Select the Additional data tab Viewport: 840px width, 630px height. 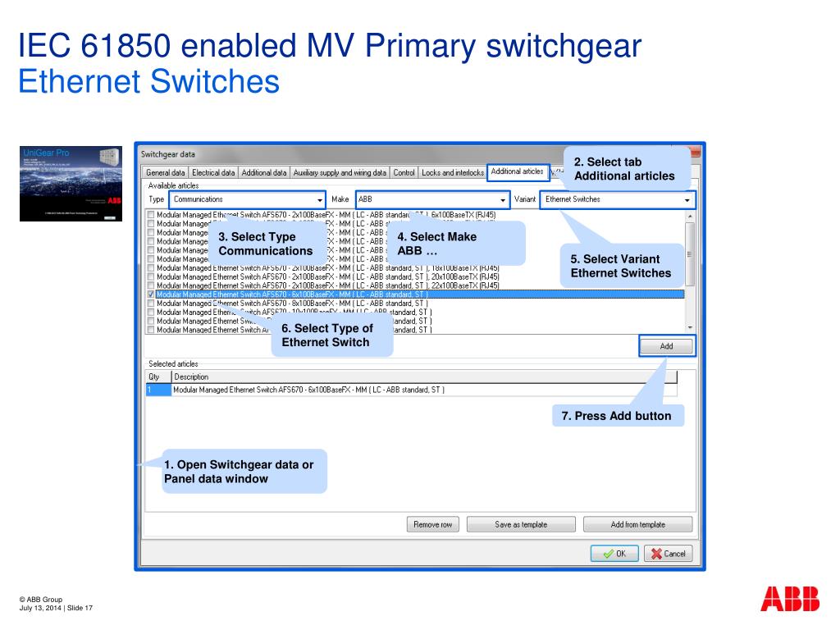pos(263,172)
